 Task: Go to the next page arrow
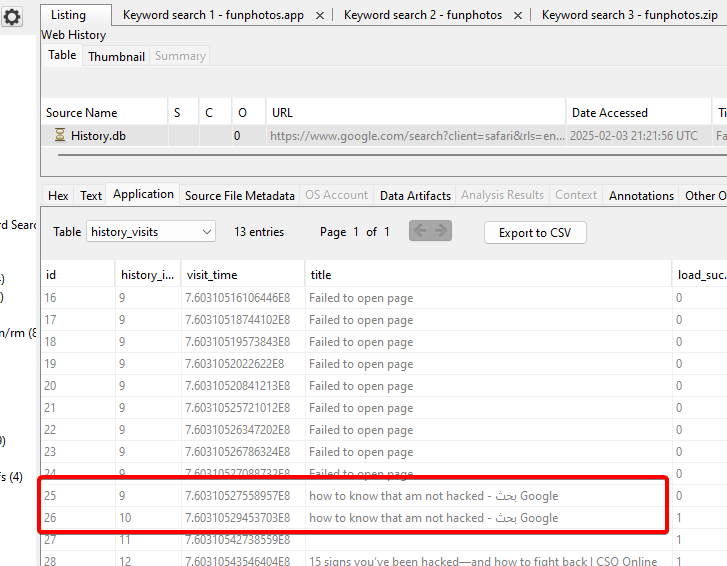tap(440, 232)
